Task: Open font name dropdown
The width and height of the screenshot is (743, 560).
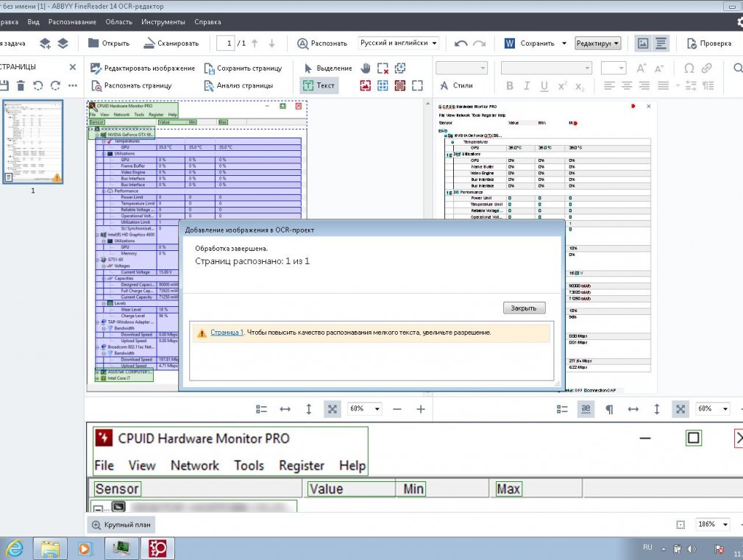Action: [x=547, y=68]
